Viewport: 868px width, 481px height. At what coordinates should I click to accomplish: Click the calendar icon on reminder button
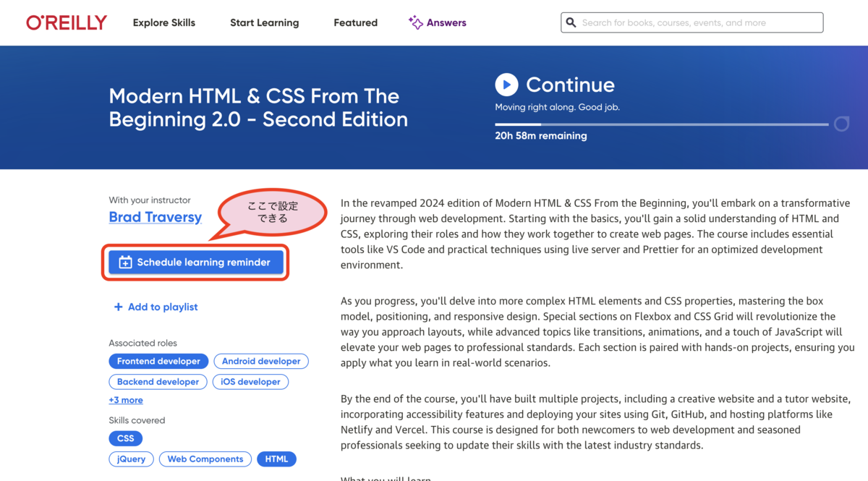point(125,263)
